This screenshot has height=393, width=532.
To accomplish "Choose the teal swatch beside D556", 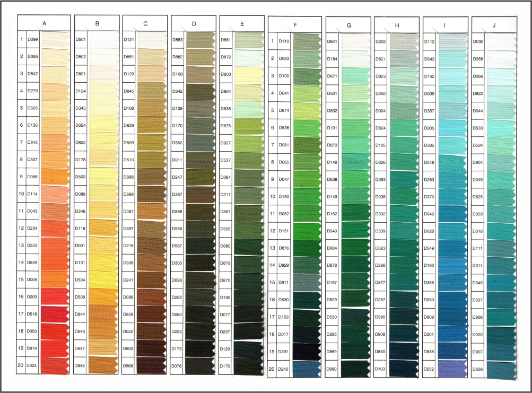I will (501, 370).
